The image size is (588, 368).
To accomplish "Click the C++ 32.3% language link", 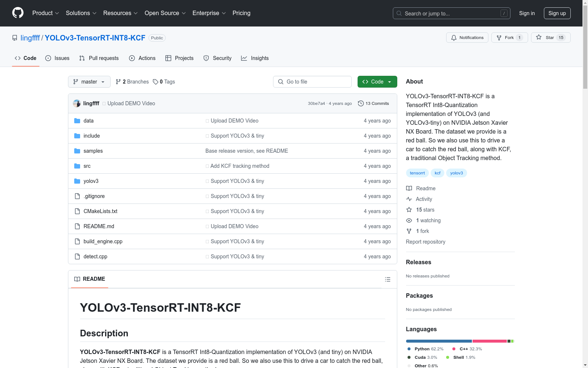I will tap(467, 349).
